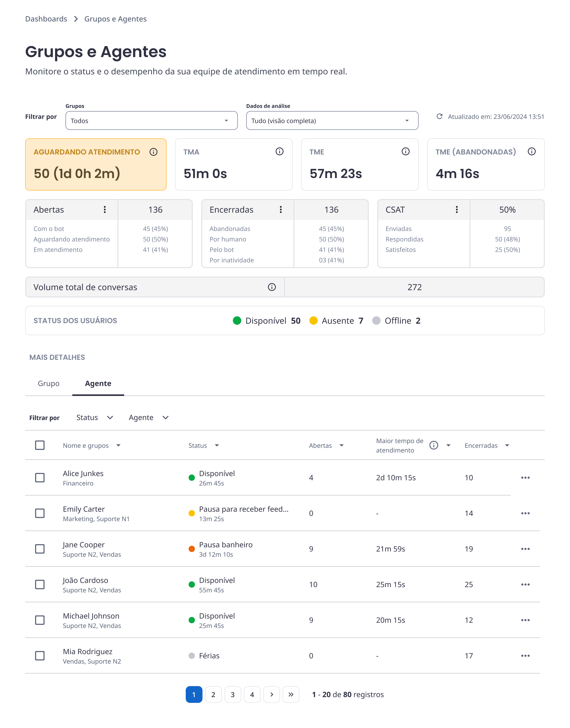
Task: Tick the select-all checkbox in table header
Action: [x=40, y=445]
